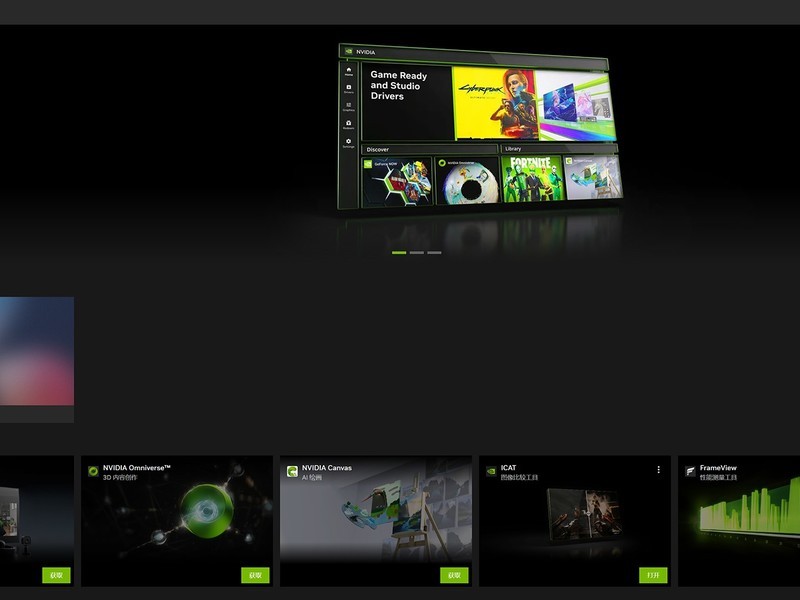Screen dimensions: 800x600
Task: Click the '3D 内容创作' subtitle
Action: coord(120,478)
